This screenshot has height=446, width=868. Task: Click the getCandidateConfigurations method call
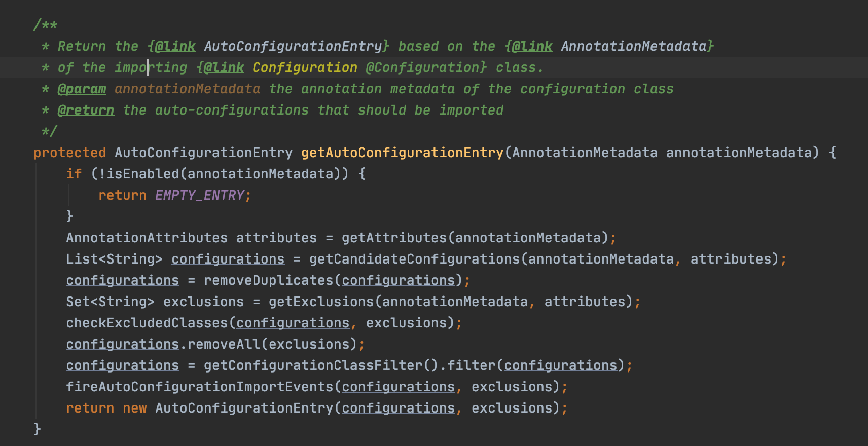[414, 259]
